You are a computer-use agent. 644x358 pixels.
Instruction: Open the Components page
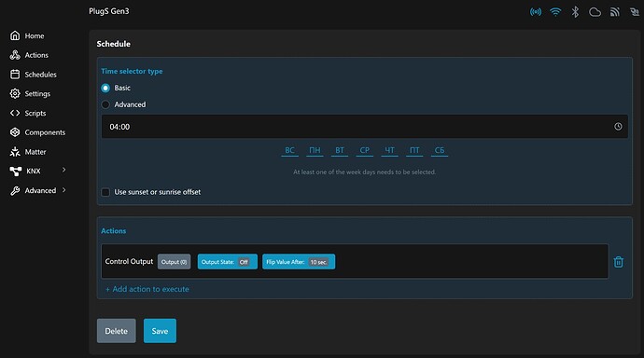[x=45, y=132]
